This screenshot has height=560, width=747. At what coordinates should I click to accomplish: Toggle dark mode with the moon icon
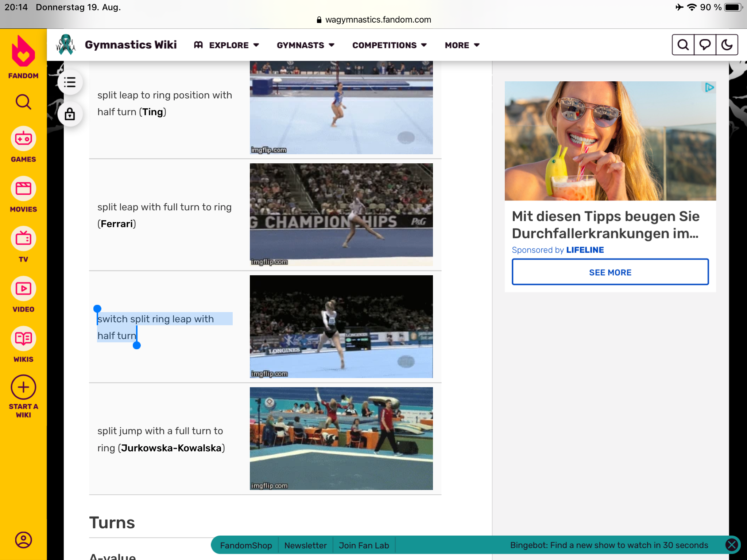727,45
